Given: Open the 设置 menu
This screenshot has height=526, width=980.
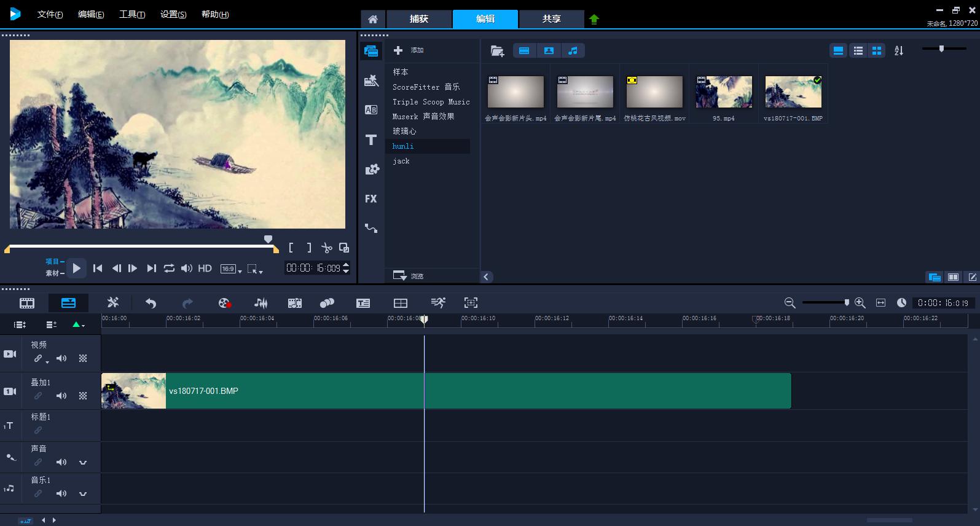Looking at the screenshot, I should pos(173,14).
